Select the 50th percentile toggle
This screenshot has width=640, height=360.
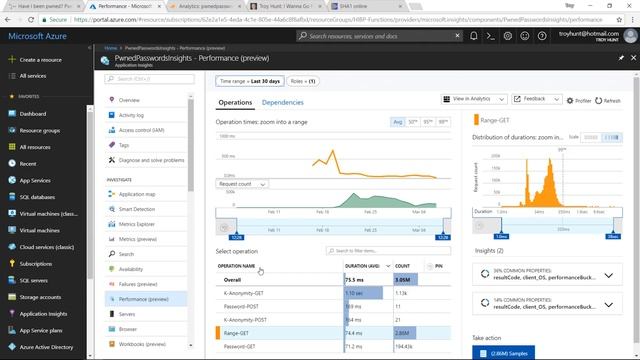click(413, 122)
